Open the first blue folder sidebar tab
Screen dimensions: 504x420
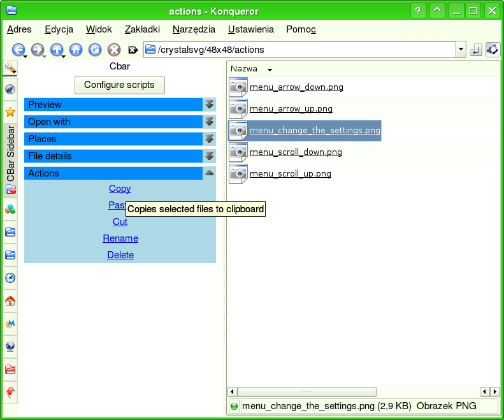pyautogui.click(x=10, y=232)
